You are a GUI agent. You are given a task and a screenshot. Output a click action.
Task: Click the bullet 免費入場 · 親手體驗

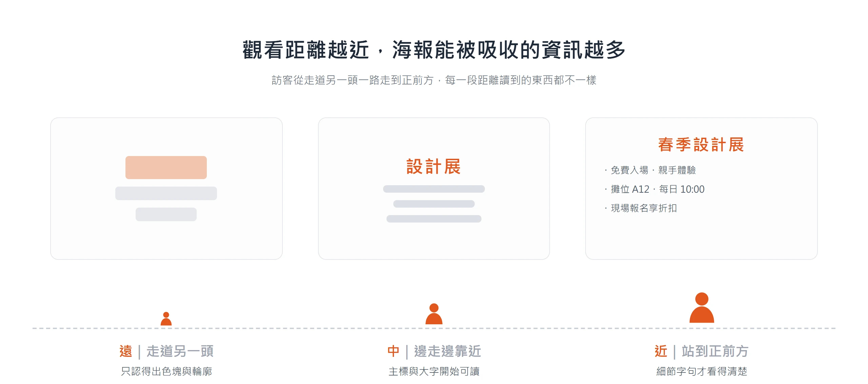pyautogui.click(x=650, y=170)
